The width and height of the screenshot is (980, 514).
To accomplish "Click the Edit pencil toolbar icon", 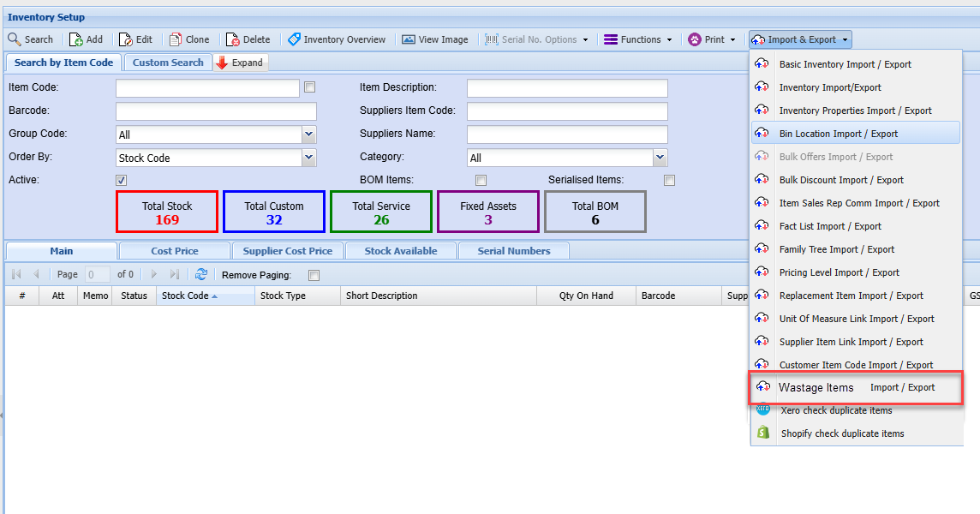I will (x=126, y=39).
